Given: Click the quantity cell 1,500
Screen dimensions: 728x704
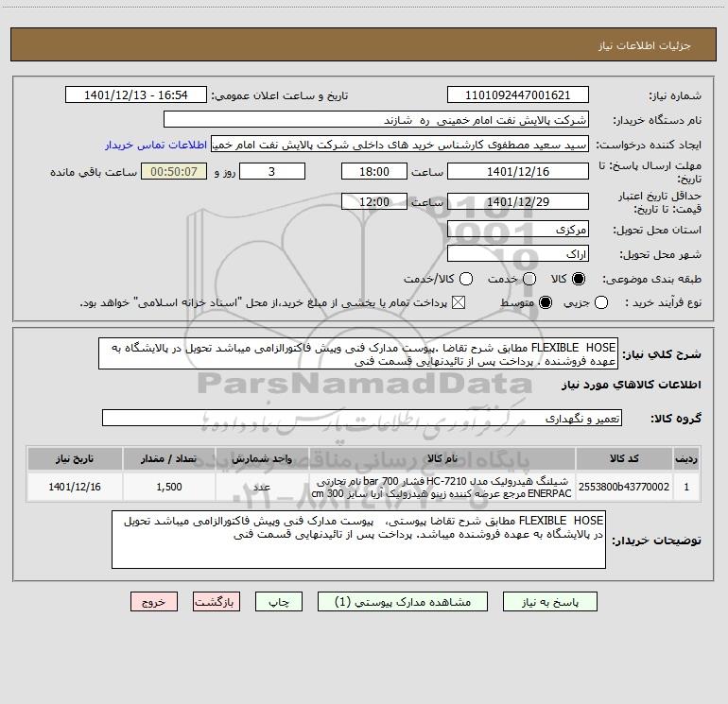Looking at the screenshot, I should (x=169, y=487).
